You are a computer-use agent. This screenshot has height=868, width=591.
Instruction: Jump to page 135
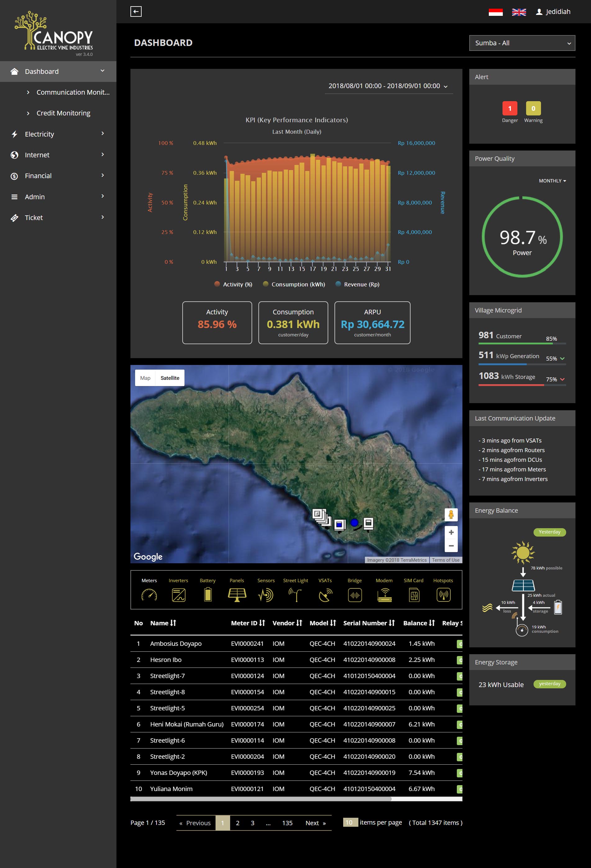287,823
